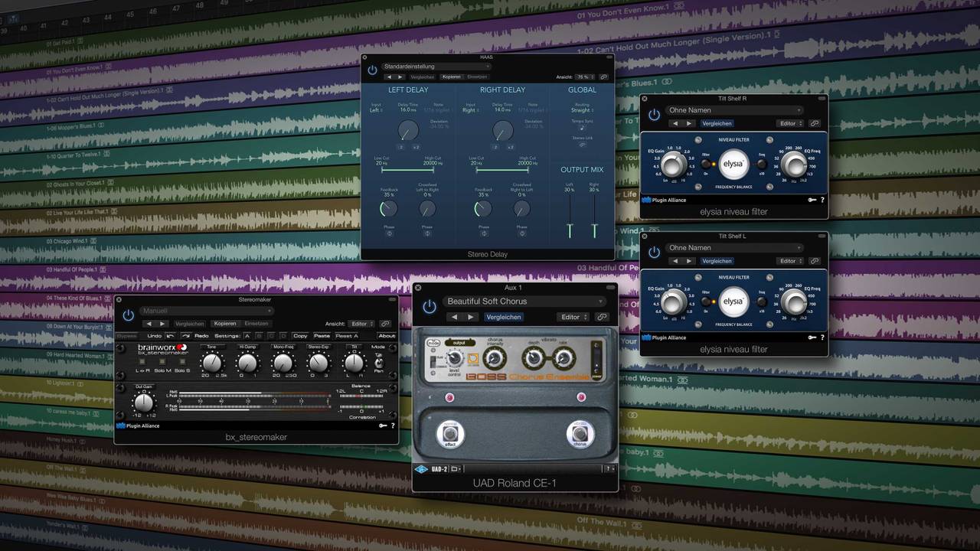Image resolution: width=980 pixels, height=551 pixels.
Task: Open the Beautiful Soft Chorus preset menu
Action: 525,301
